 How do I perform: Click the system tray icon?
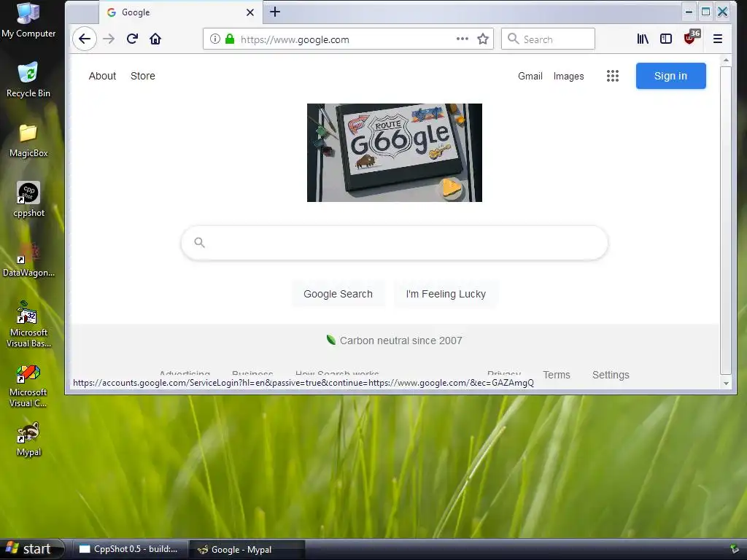[x=735, y=550]
